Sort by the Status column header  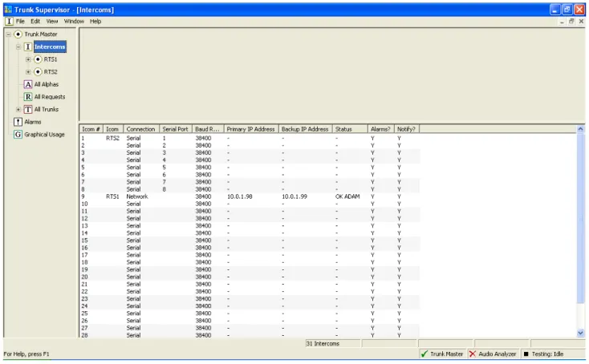pyautogui.click(x=349, y=129)
